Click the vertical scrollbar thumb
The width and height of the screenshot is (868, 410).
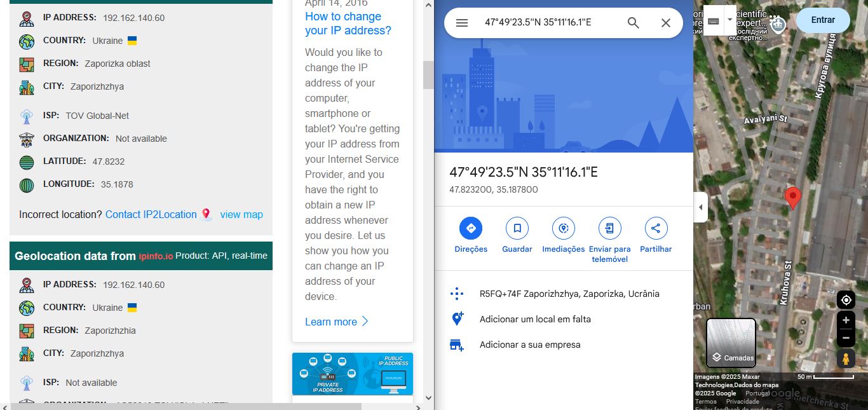coord(428,75)
